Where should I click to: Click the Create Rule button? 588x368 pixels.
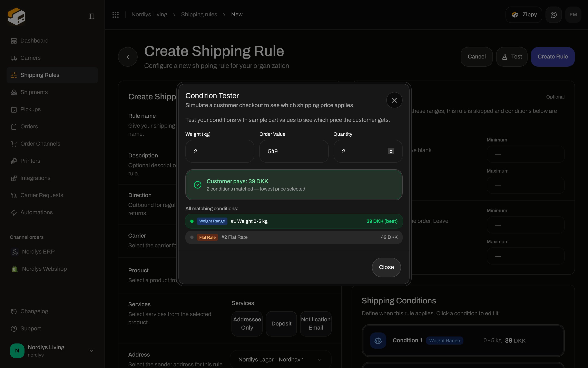pyautogui.click(x=552, y=57)
